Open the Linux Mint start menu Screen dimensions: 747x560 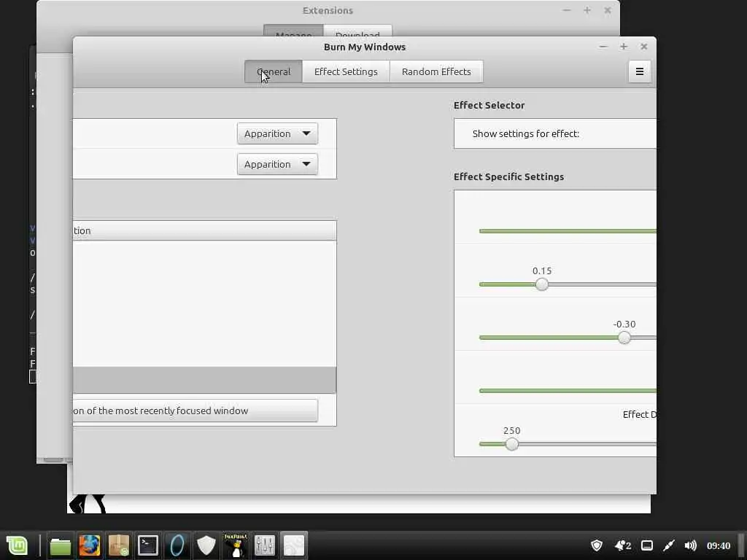pos(18,545)
